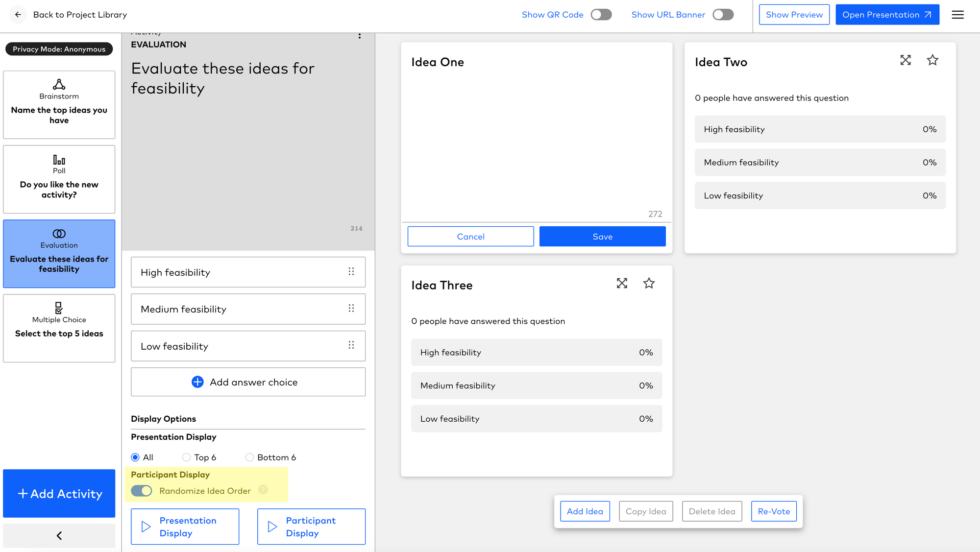Select the Bottom 6 presentation display option
Viewport: 980px width, 552px height.
coord(250,457)
